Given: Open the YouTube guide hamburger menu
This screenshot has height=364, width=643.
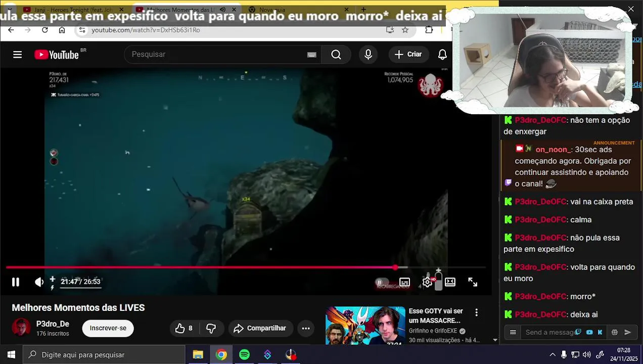Looking at the screenshot, I should pyautogui.click(x=18, y=55).
